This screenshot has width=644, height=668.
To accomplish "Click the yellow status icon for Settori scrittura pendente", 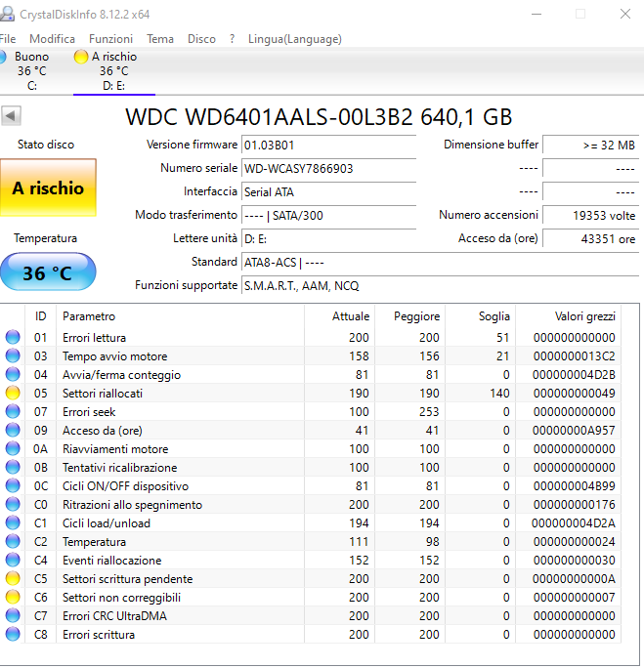I will pyautogui.click(x=13, y=578).
